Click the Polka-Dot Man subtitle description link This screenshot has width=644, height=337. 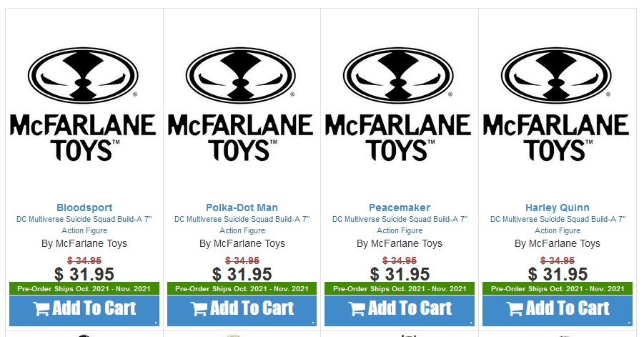click(242, 225)
